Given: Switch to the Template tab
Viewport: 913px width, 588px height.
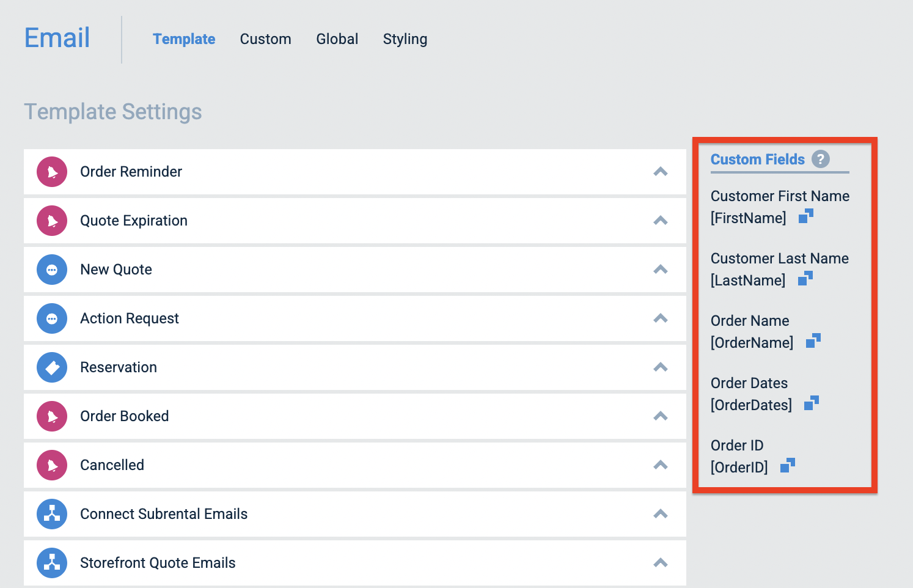Looking at the screenshot, I should point(184,39).
